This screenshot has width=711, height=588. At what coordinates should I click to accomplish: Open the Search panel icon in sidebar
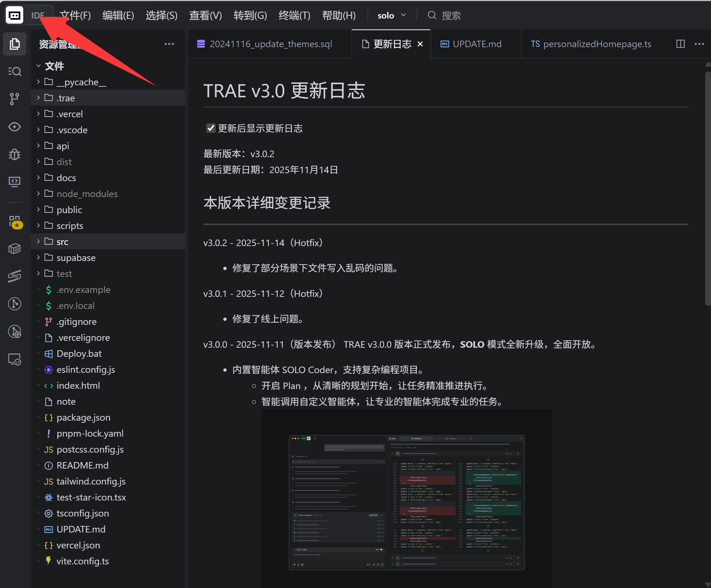[x=15, y=71]
